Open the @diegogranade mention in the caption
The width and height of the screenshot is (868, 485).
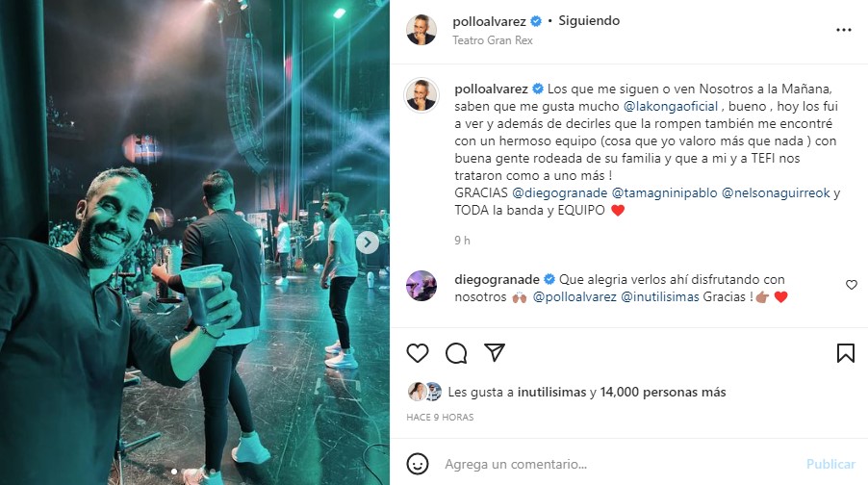(560, 192)
